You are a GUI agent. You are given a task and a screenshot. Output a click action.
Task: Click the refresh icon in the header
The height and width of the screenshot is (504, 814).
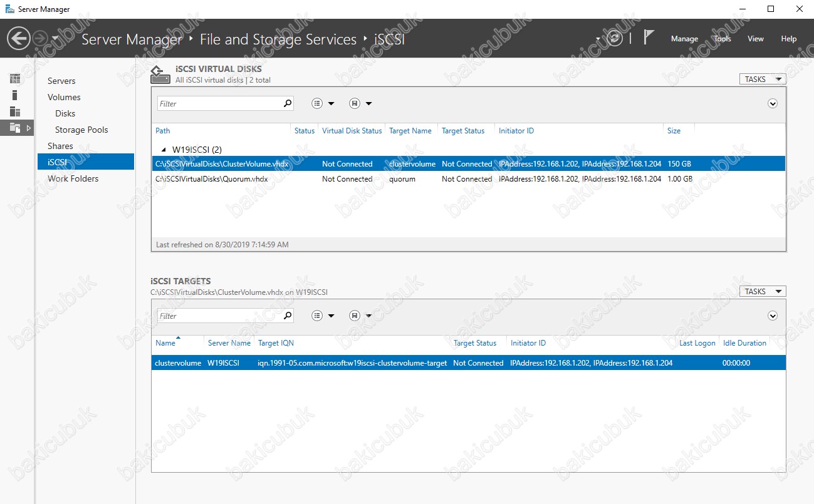[x=615, y=39]
